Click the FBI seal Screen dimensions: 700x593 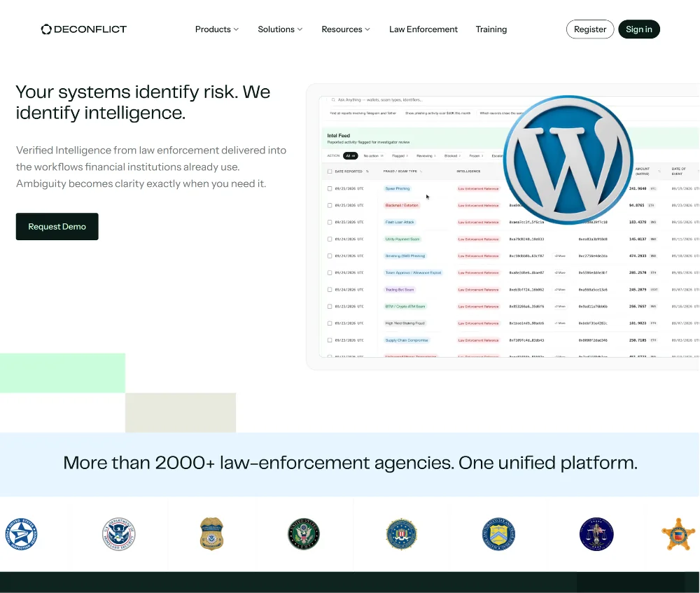[401, 534]
